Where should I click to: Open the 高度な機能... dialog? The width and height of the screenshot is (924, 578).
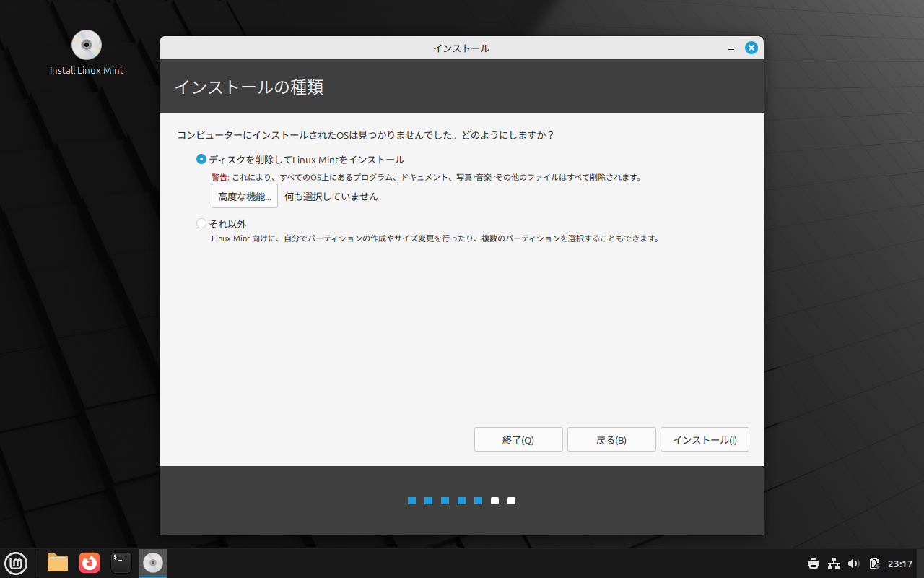[245, 196]
